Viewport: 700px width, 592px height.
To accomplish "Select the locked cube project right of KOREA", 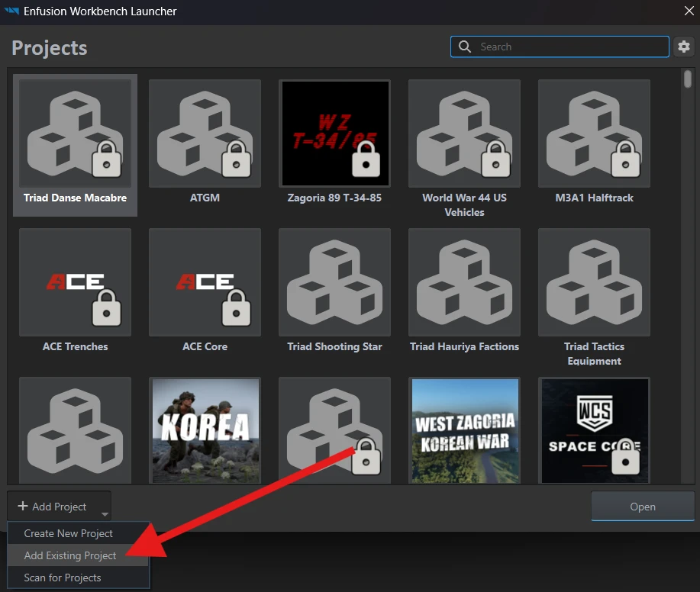I will (335, 430).
